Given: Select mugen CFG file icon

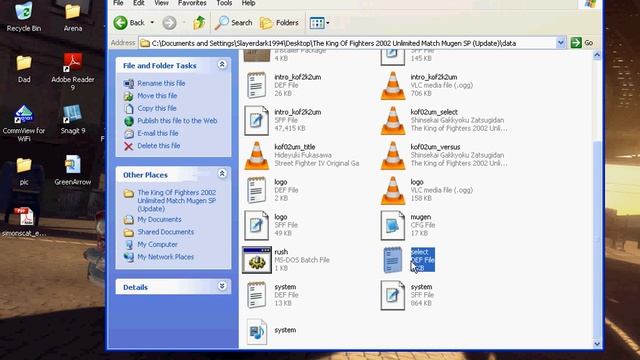Looking at the screenshot, I should [393, 225].
